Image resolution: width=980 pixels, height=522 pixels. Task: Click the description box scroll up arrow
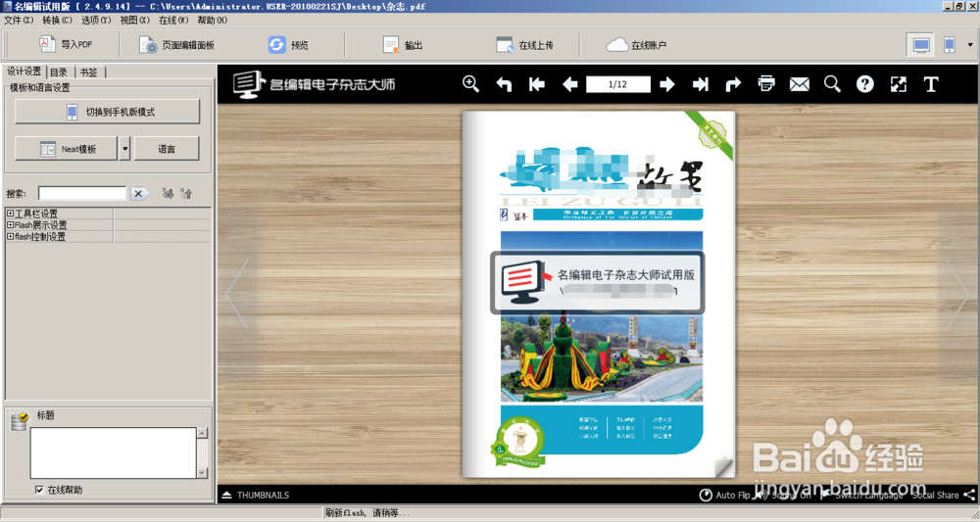[x=202, y=433]
